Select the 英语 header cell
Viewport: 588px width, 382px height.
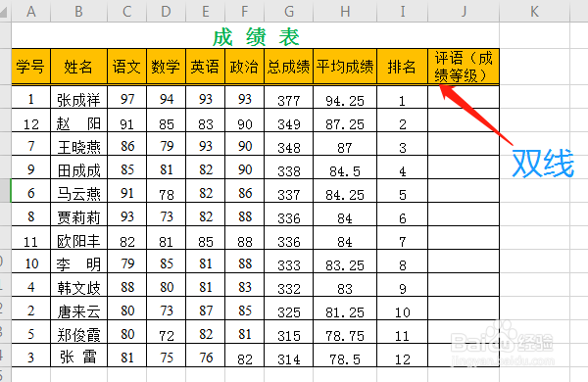coord(206,67)
